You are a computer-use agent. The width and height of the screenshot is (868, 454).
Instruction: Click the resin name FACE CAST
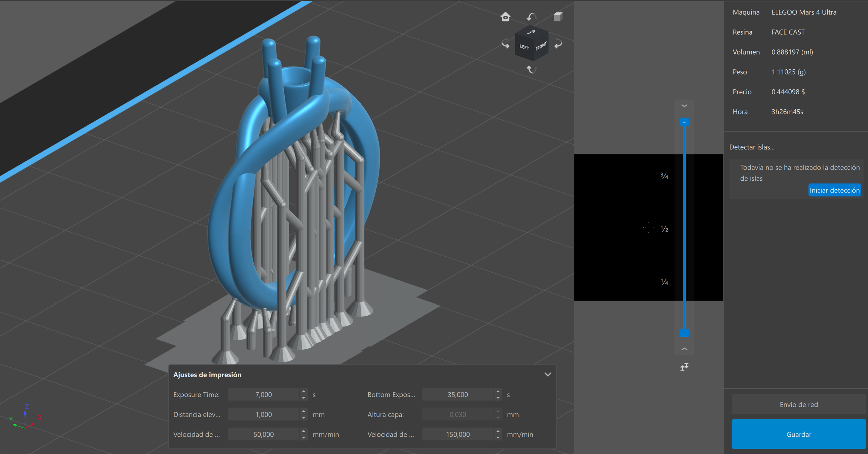[788, 32]
